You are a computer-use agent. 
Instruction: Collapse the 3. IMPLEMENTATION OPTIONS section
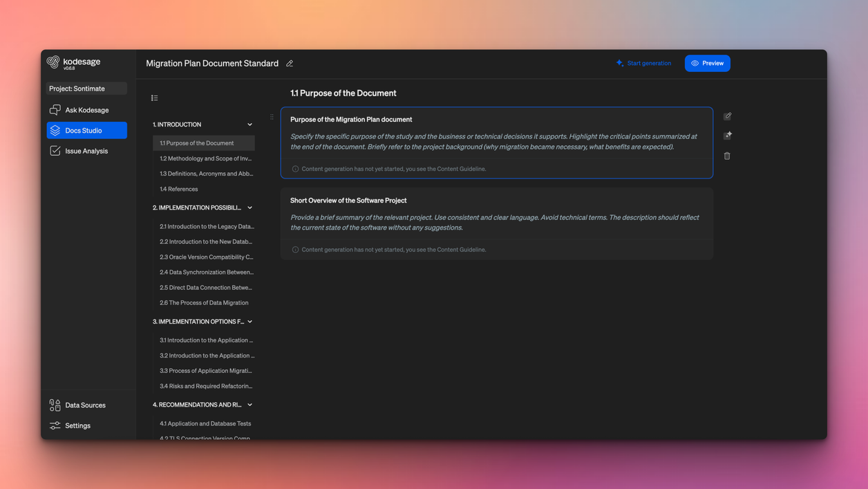[249, 322]
